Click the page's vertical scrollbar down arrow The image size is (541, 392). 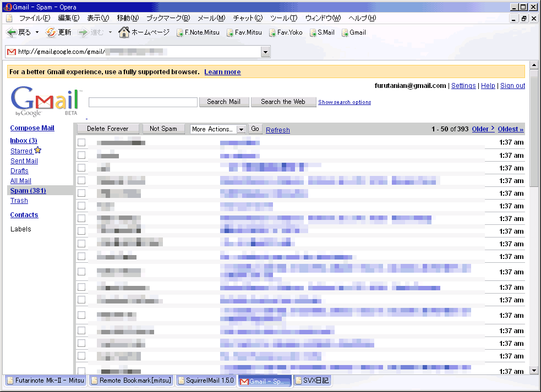[x=533, y=371]
